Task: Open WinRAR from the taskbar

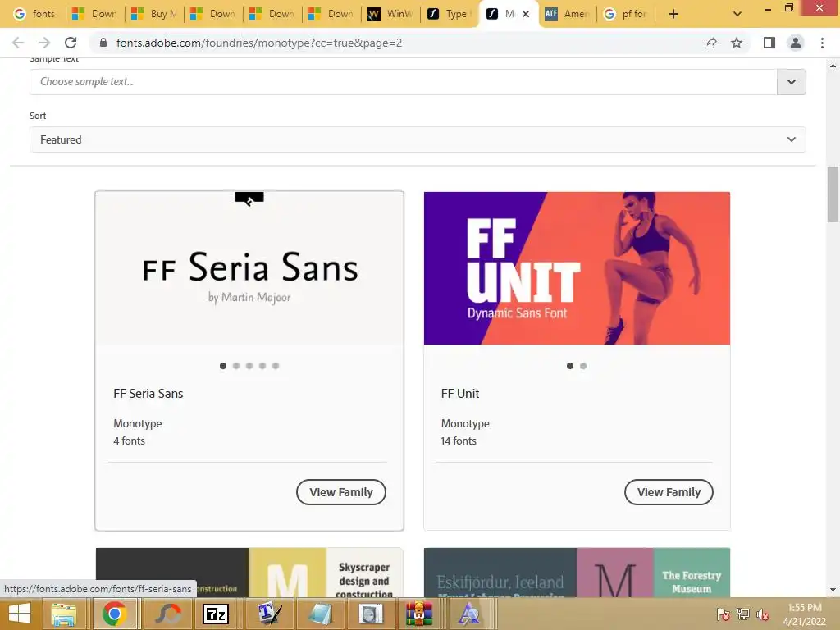Action: [x=418, y=614]
